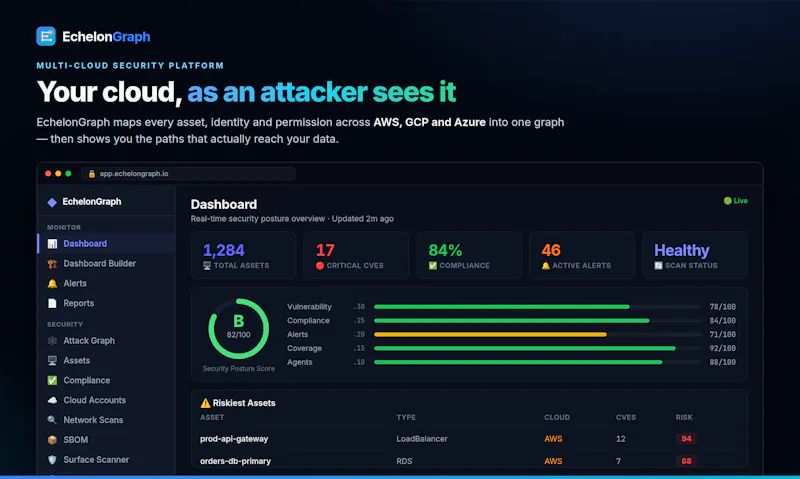
Task: Click the AWS tag for prod-api-gateway
Action: [x=553, y=439]
